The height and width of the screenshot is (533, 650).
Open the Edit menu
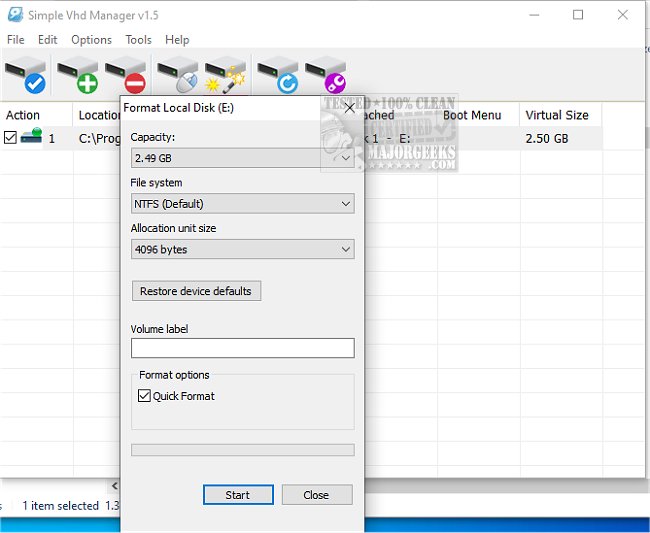pos(48,40)
